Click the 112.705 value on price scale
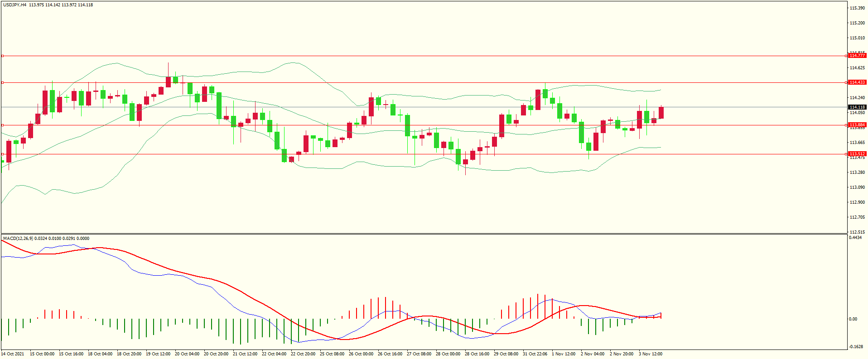 pyautogui.click(x=857, y=217)
